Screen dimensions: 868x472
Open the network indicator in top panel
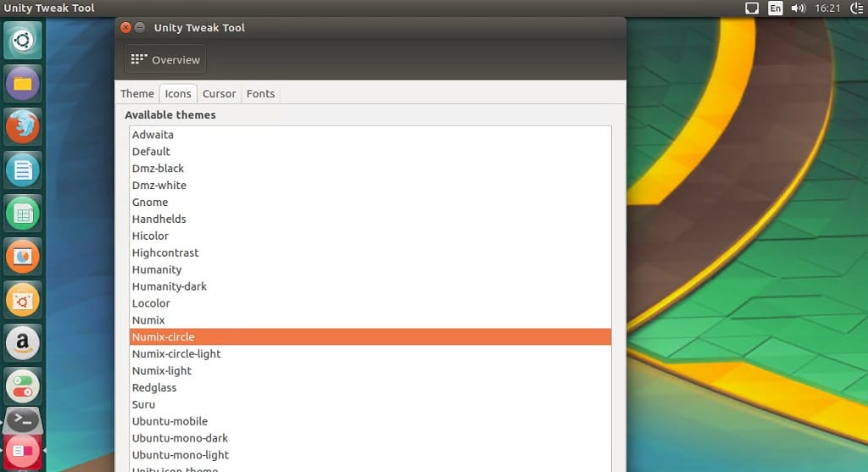coord(751,8)
